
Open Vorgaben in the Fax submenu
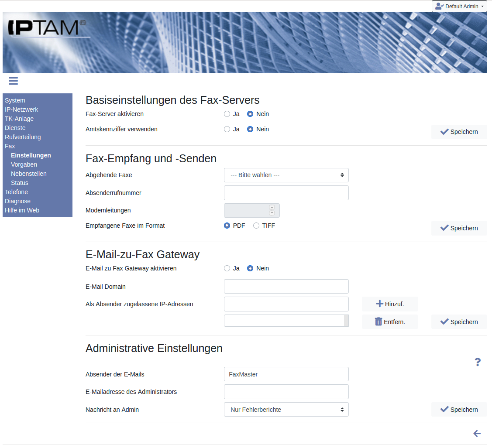[24, 164]
